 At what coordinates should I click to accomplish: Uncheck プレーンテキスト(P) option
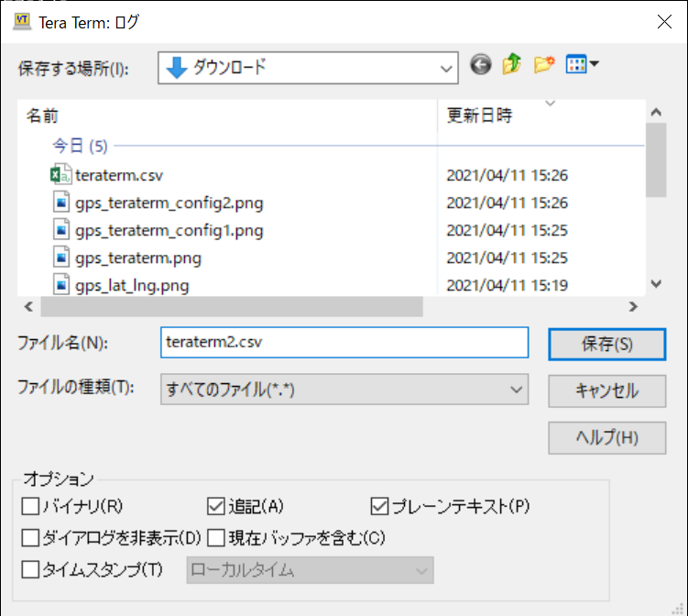pos(380,506)
